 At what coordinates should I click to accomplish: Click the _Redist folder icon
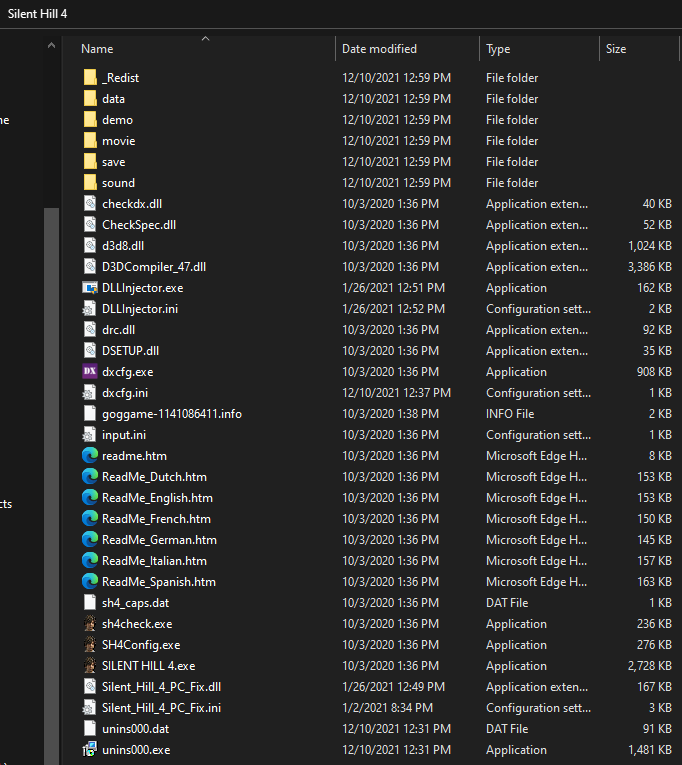point(90,78)
